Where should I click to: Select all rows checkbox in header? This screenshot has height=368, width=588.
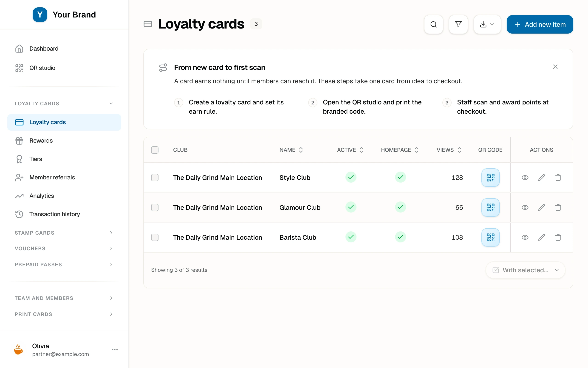pyautogui.click(x=155, y=150)
